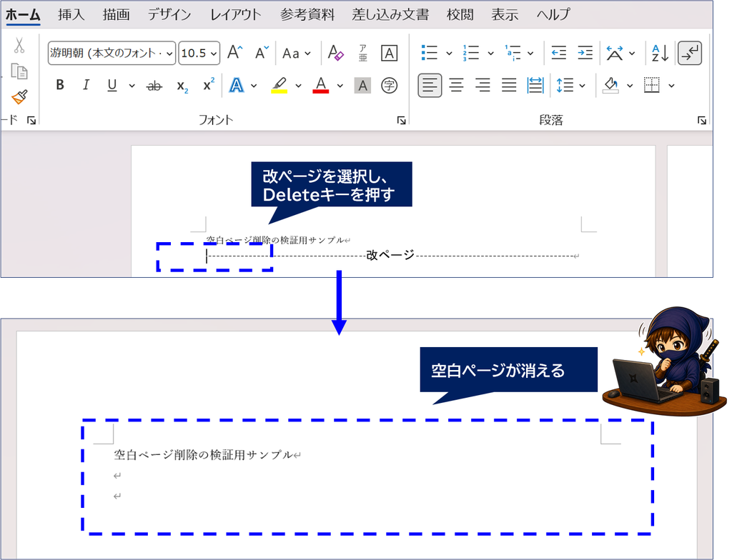
Task: Expand borders dropdown arrow
Action: 672,86
